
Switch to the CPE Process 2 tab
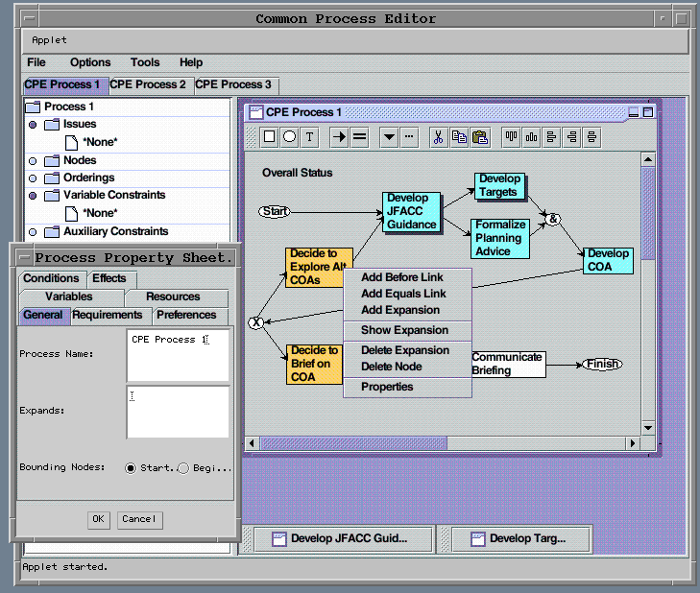[x=149, y=84]
